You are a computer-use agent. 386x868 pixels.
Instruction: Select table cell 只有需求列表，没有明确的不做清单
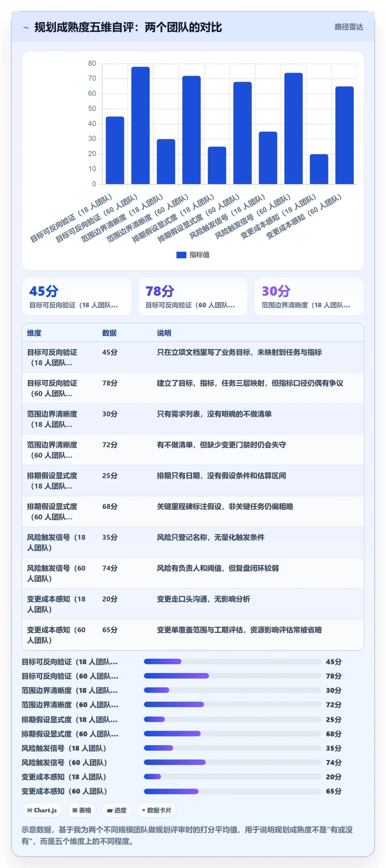click(x=214, y=414)
